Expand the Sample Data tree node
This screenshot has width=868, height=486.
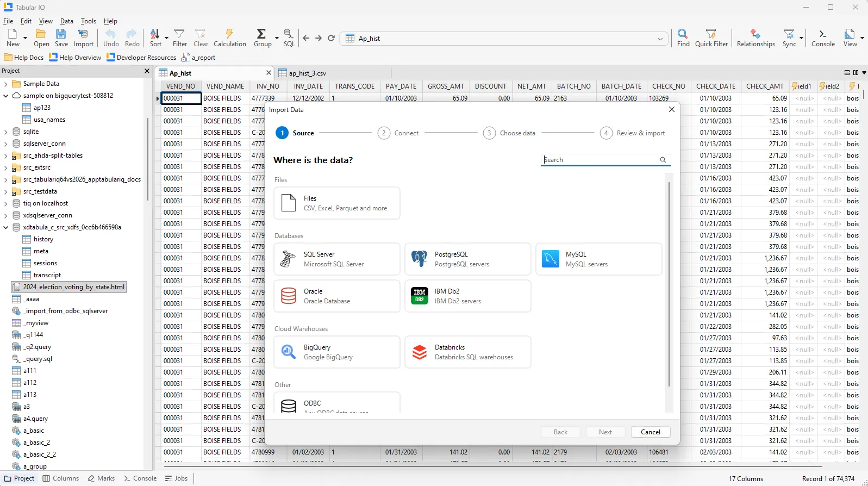6,84
